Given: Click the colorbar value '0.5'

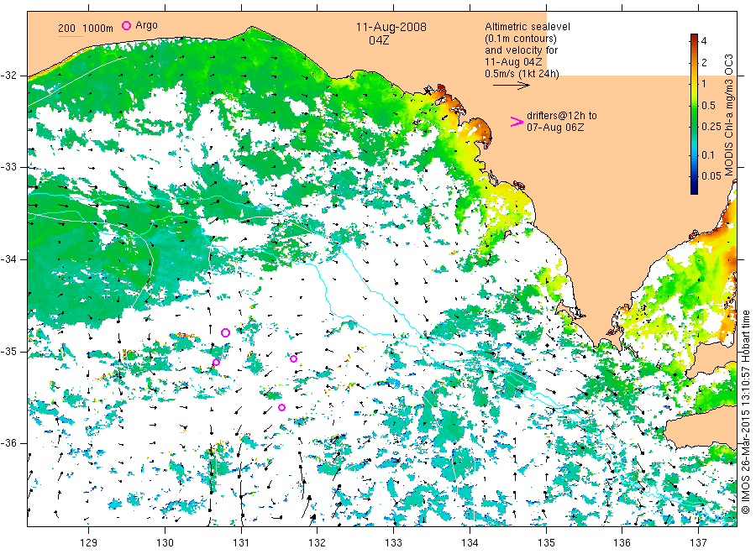Looking at the screenshot, I should tap(708, 106).
